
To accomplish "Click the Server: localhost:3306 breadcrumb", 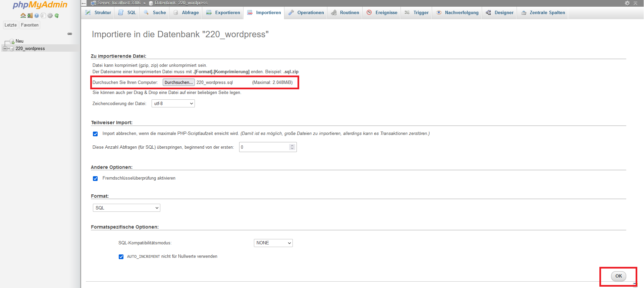I will click(x=119, y=3).
